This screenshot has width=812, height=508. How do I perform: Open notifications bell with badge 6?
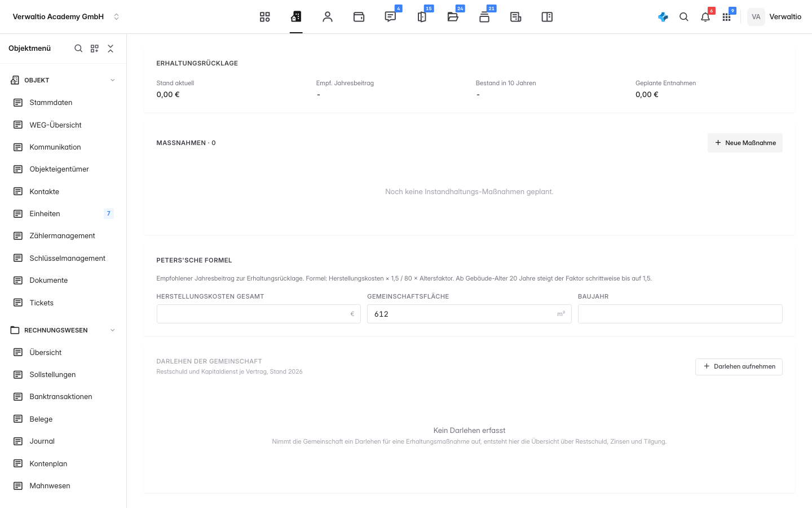(705, 17)
